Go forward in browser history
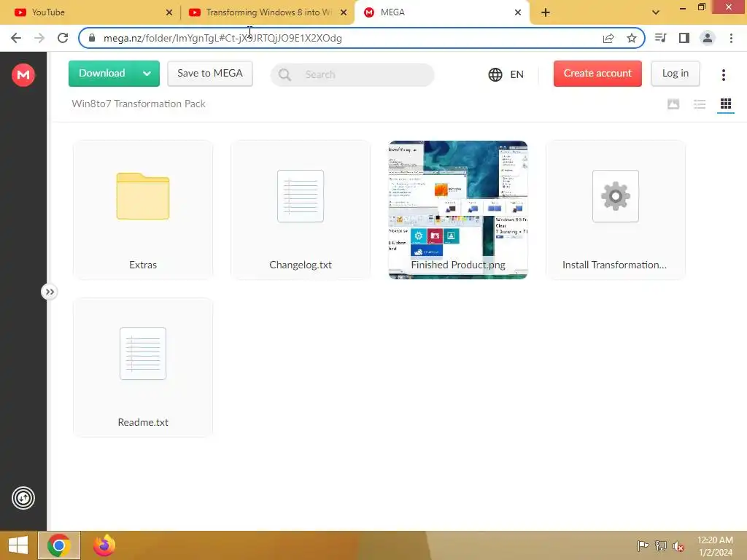 tap(39, 38)
